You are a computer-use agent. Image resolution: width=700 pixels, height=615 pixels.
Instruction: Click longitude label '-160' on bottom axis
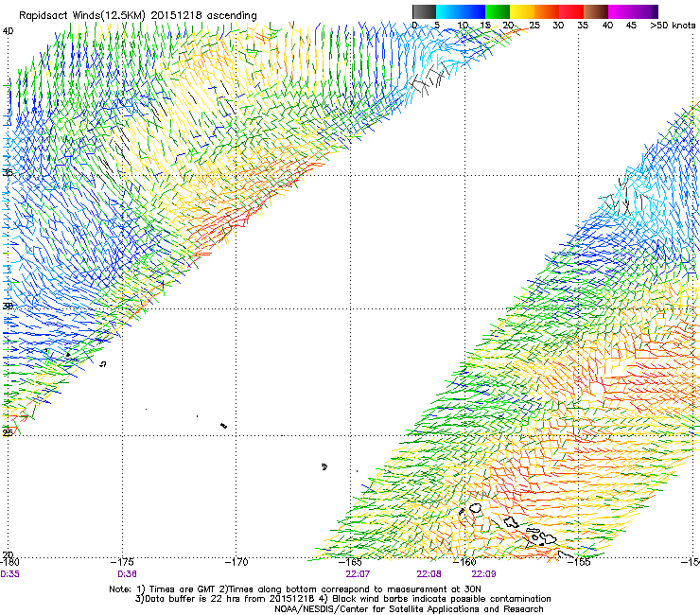(464, 562)
